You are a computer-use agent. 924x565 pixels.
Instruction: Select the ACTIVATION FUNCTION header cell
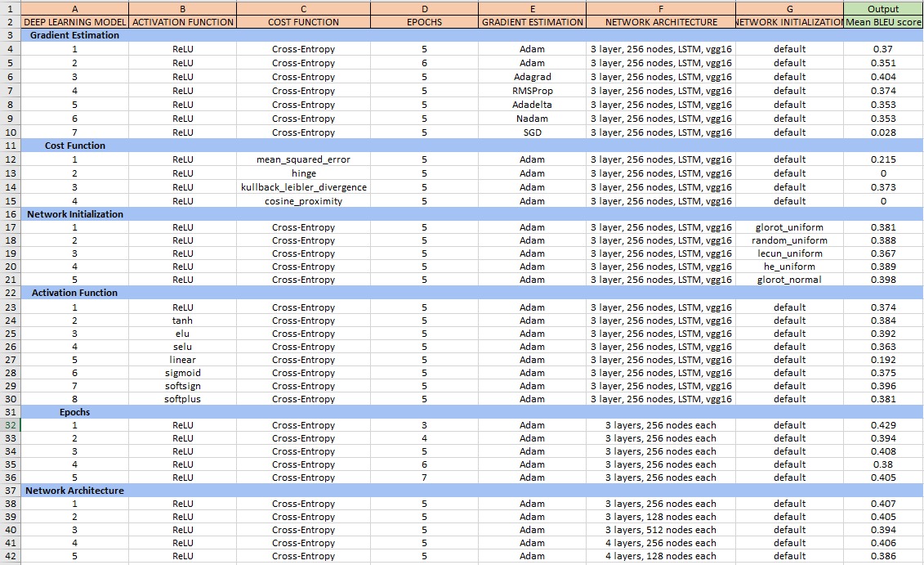click(x=183, y=22)
